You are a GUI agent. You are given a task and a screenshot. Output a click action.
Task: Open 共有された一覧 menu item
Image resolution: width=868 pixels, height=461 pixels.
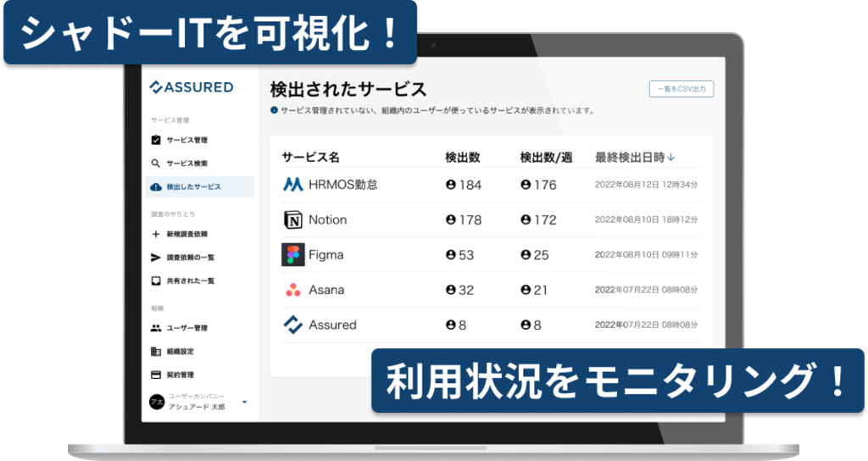coord(200,280)
